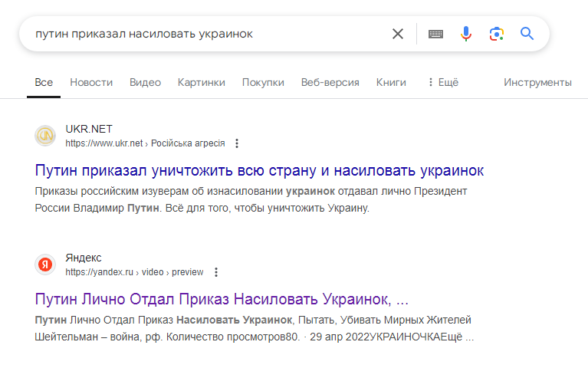Click the blue magnifying glass search icon
Screen dimensions: 588x378
pos(527,34)
